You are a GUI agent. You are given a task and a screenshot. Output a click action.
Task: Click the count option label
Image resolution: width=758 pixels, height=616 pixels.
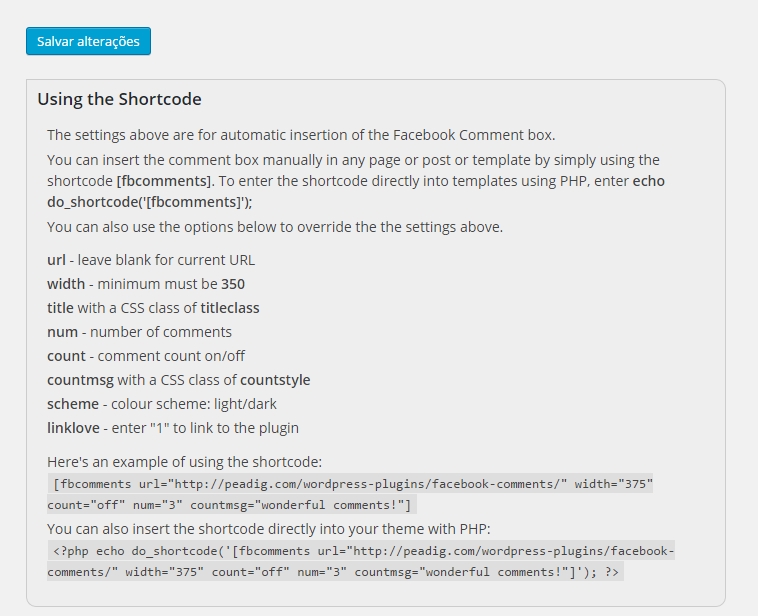coord(66,356)
